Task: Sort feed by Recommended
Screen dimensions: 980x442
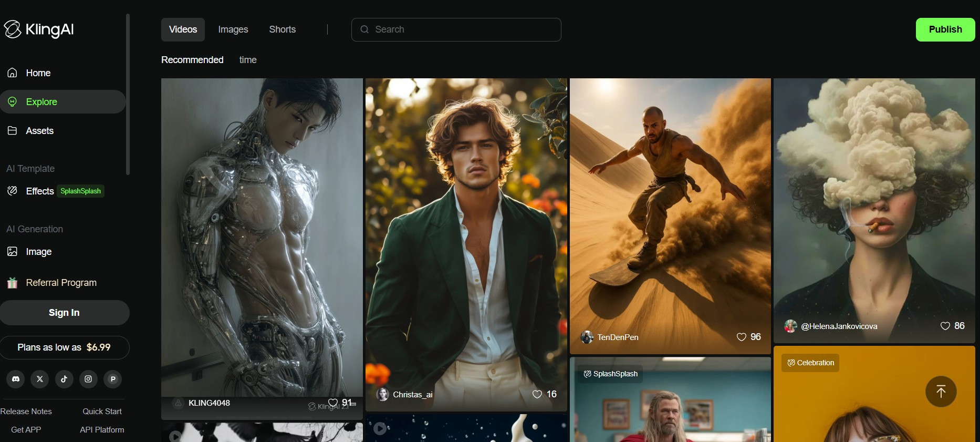Action: coord(192,60)
